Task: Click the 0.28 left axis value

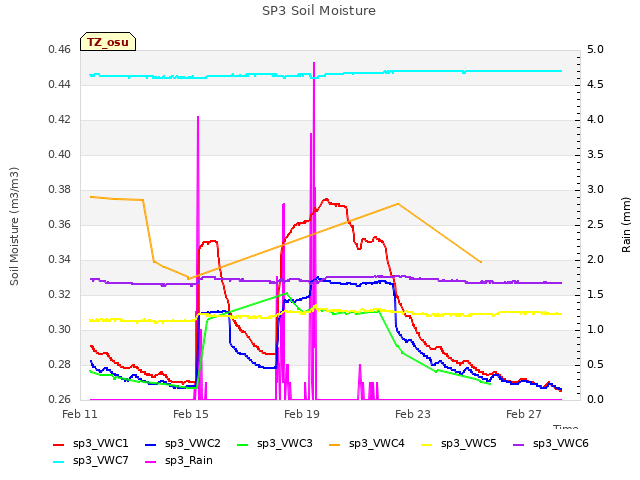Action: coord(60,365)
